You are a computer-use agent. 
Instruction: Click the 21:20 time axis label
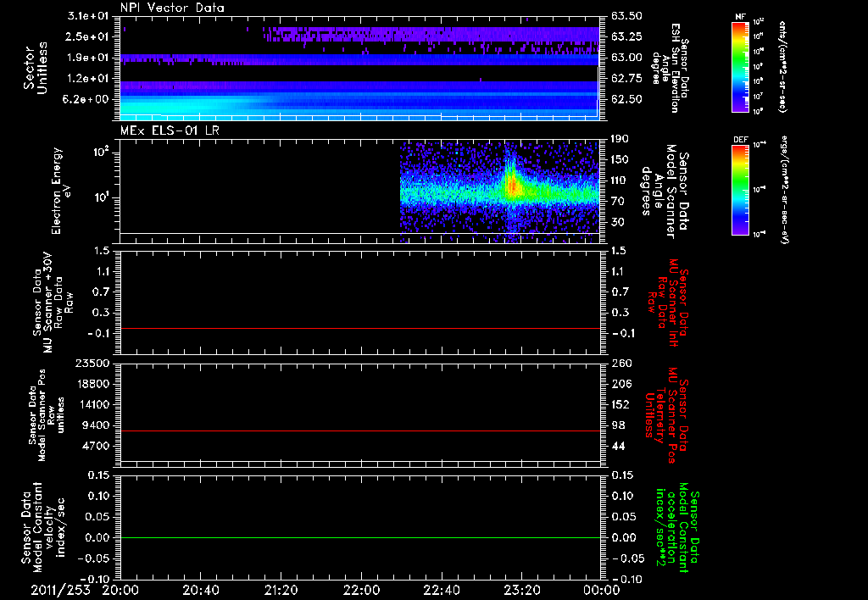tap(281, 589)
